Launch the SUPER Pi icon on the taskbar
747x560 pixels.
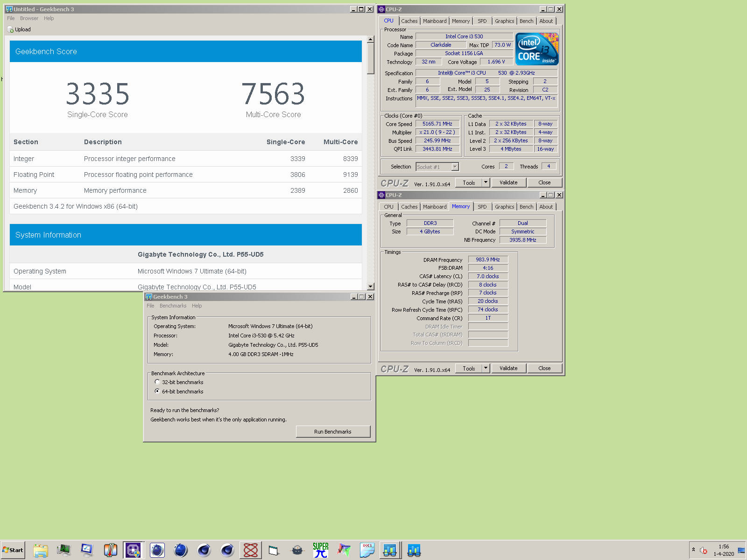pos(321,550)
